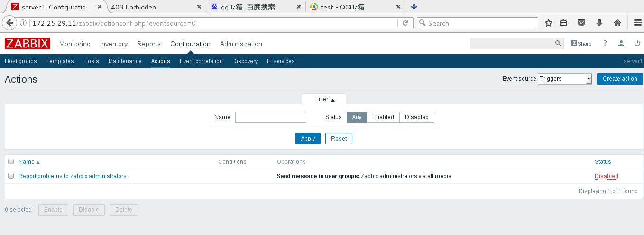Check the box for Report problems action
This screenshot has width=644, height=235.
(x=11, y=176)
